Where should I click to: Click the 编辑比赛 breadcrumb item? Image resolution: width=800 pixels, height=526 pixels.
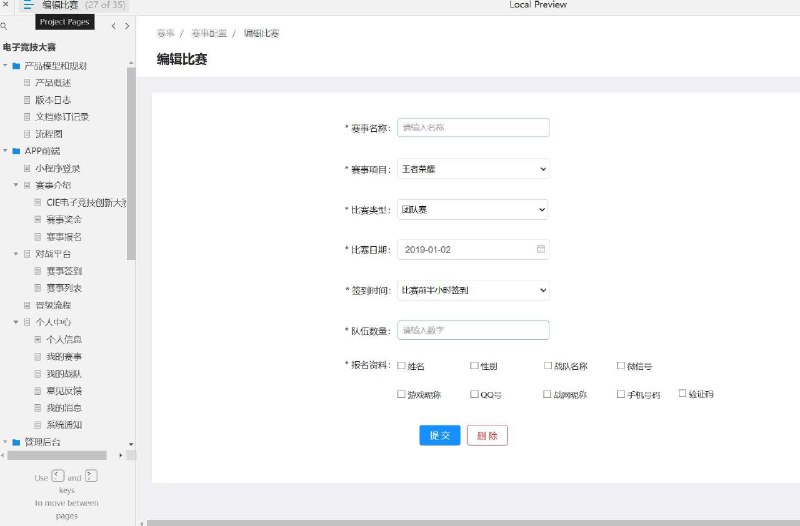(x=261, y=34)
